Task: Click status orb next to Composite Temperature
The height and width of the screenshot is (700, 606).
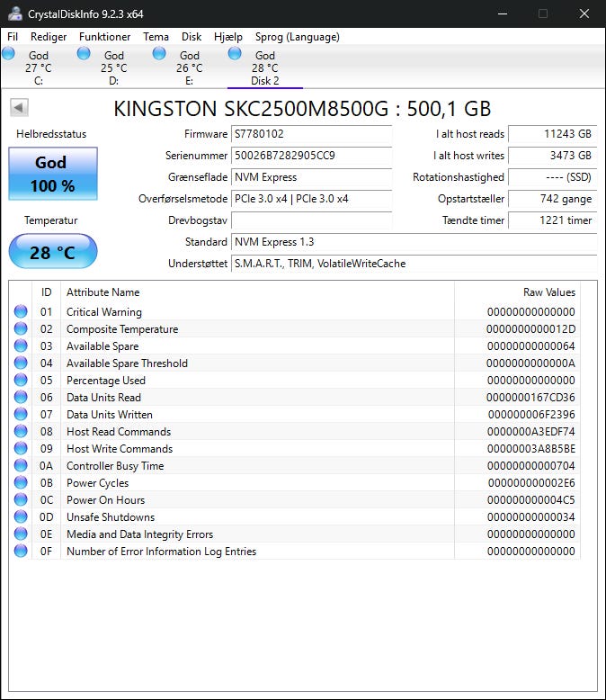Action: pos(21,329)
